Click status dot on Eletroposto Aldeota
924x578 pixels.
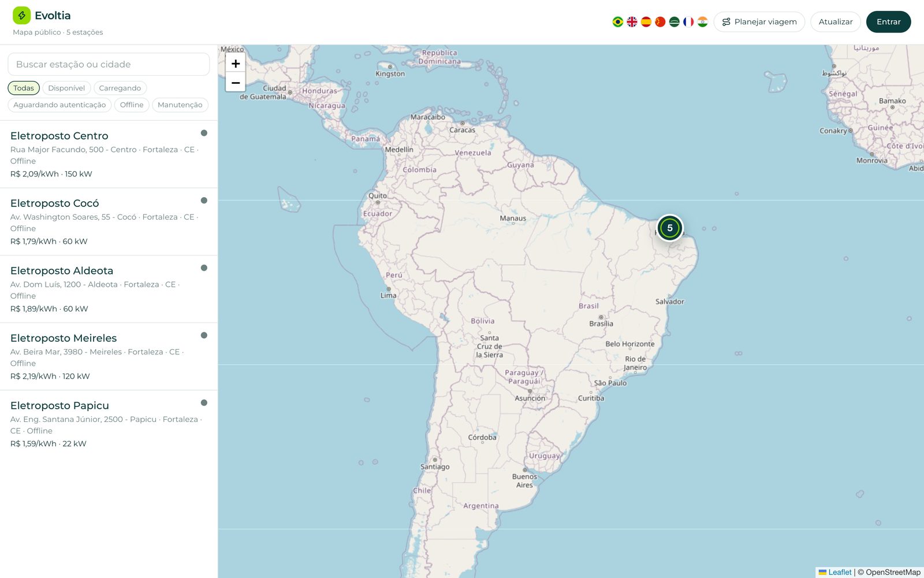point(204,268)
